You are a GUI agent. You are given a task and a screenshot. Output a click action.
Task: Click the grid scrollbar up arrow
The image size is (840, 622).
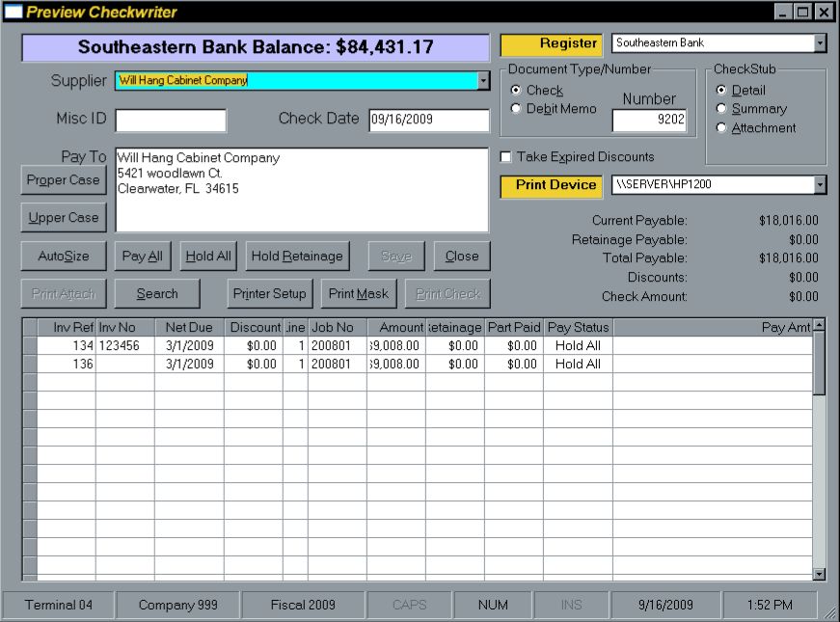click(x=819, y=325)
